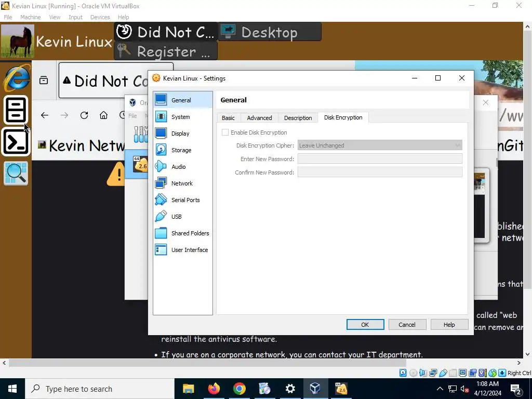Select the USB settings category
532x399 pixels.
[182, 217]
